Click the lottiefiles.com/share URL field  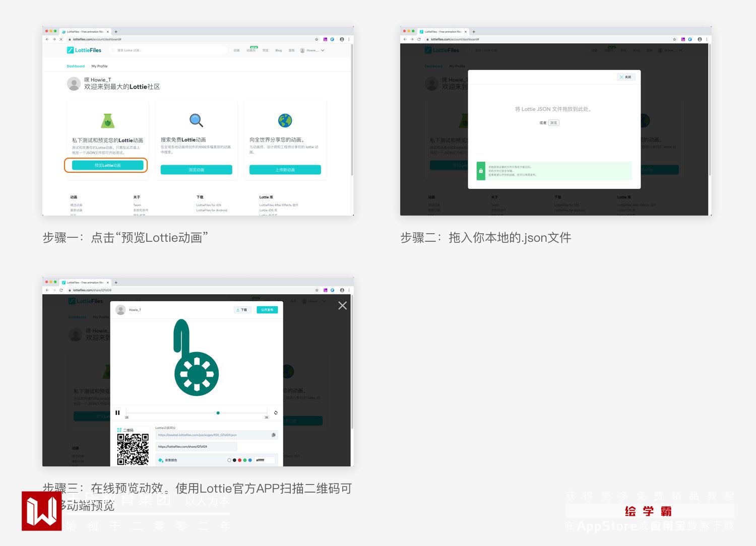196,447
